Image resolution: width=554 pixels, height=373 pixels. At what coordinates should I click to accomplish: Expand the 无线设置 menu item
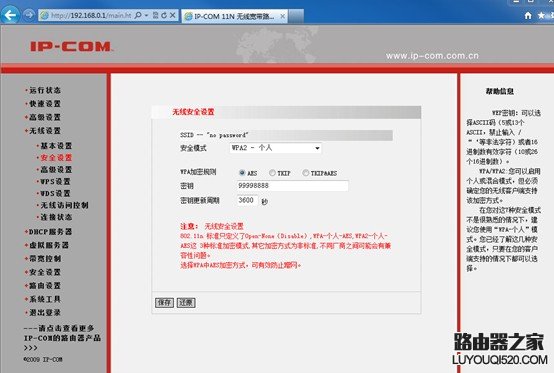45,131
